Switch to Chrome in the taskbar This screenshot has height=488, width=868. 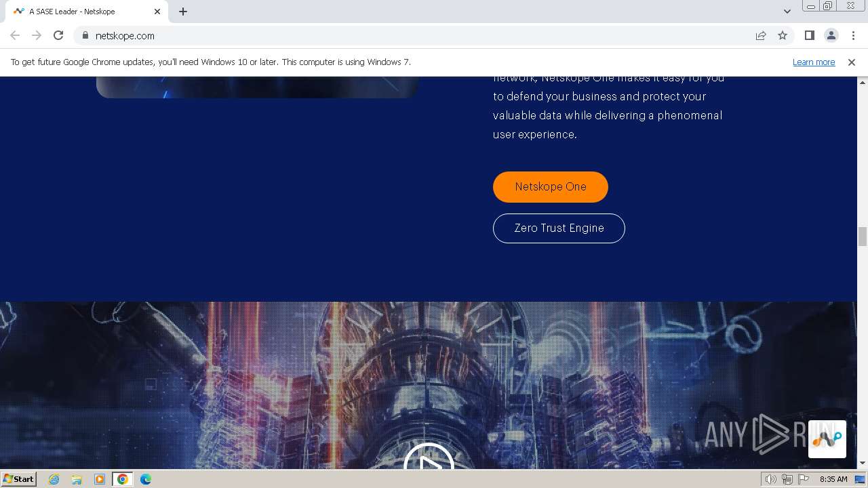coord(123,479)
